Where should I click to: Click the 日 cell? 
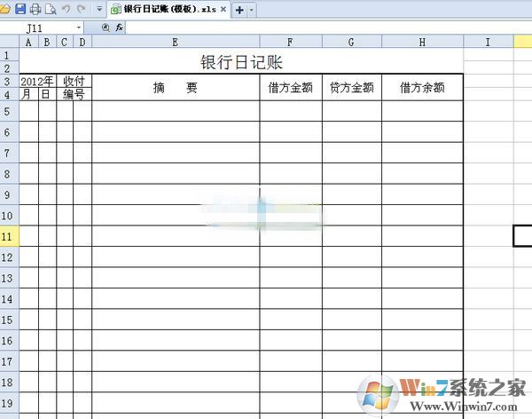[x=47, y=94]
